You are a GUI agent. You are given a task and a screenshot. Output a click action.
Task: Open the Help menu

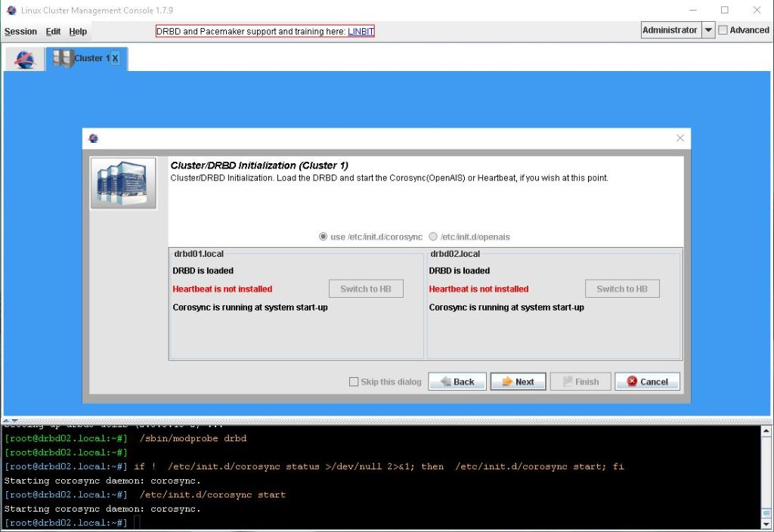tap(78, 32)
